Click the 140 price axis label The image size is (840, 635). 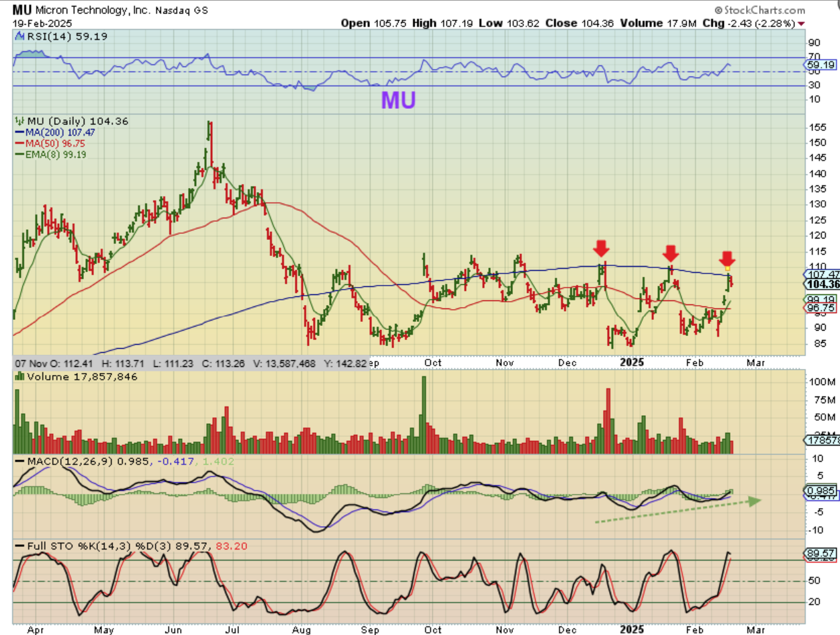click(817, 173)
